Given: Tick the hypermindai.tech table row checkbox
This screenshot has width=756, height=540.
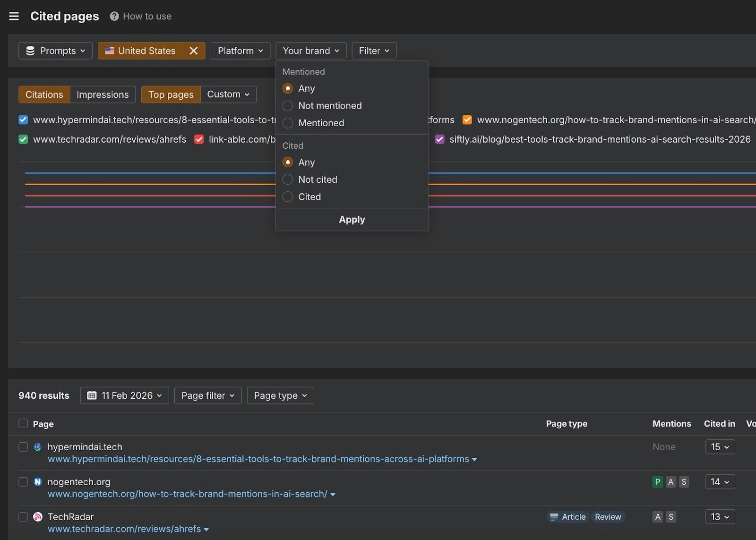Looking at the screenshot, I should coord(23,447).
